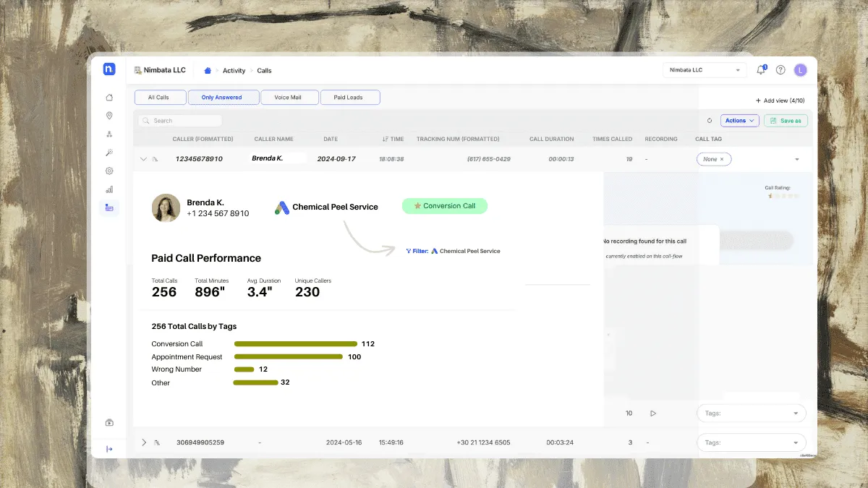
Task: Click the Total Calls value 256
Action: point(164,292)
